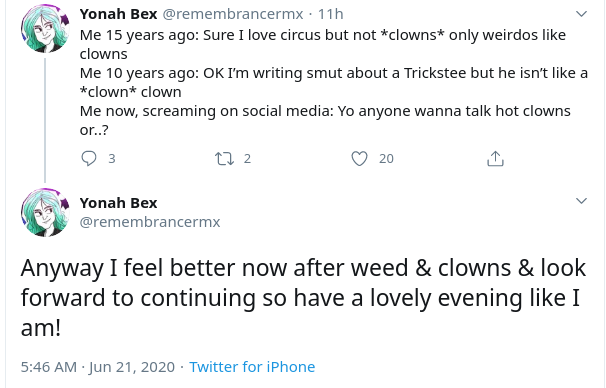This screenshot has height=388, width=606.
Task: View the 2 retweets count
Action: [x=247, y=158]
